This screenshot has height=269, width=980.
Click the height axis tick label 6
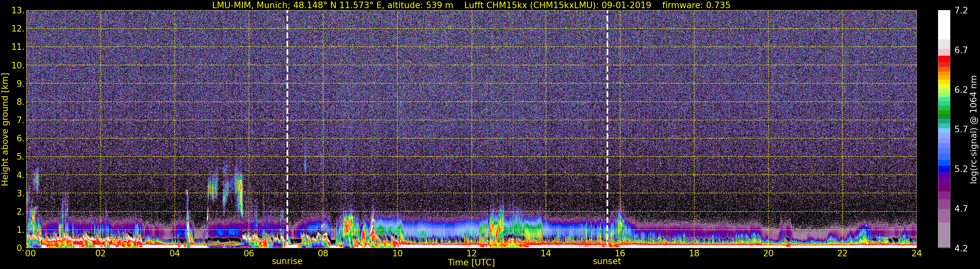tap(20, 138)
